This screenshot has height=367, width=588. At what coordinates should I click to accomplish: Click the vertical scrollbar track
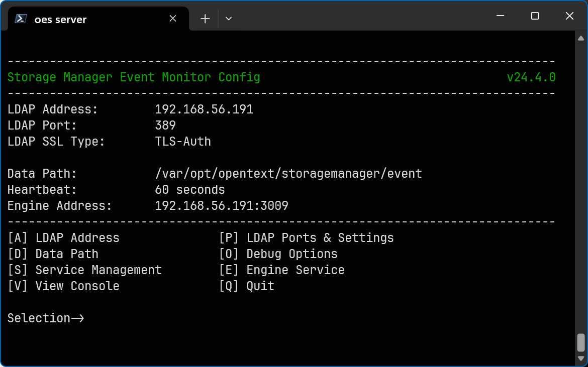pyautogui.click(x=582, y=201)
